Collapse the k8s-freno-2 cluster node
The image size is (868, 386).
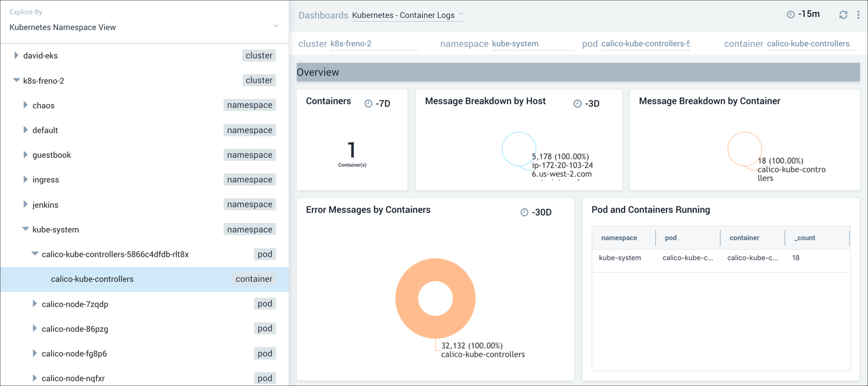click(x=16, y=80)
